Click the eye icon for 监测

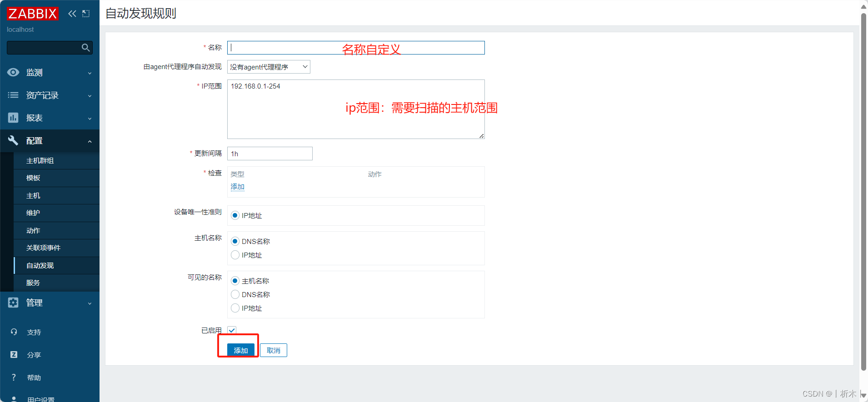13,72
